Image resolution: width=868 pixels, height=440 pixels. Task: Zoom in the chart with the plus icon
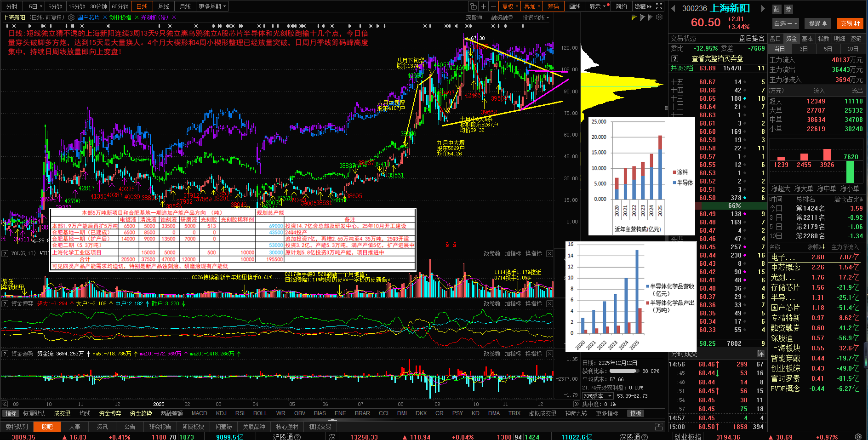point(483,6)
